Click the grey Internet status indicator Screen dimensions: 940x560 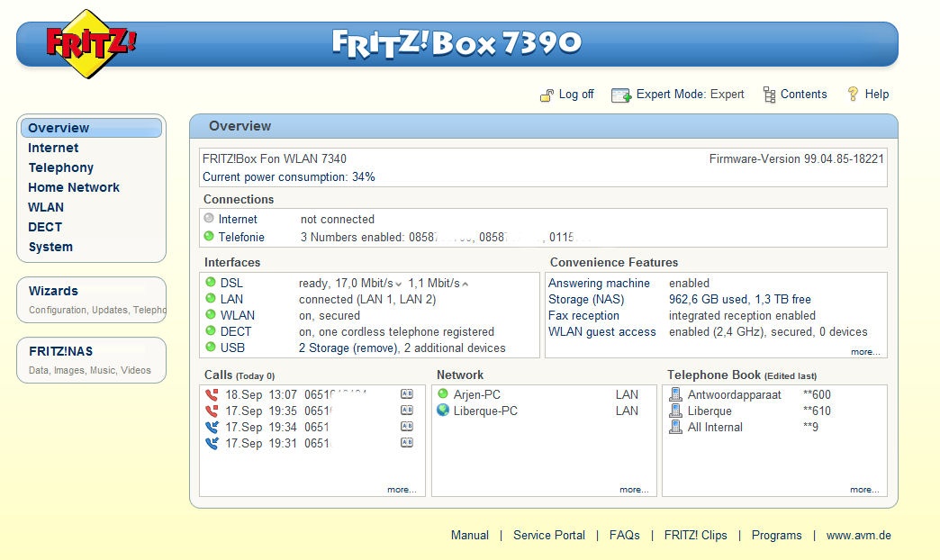209,218
